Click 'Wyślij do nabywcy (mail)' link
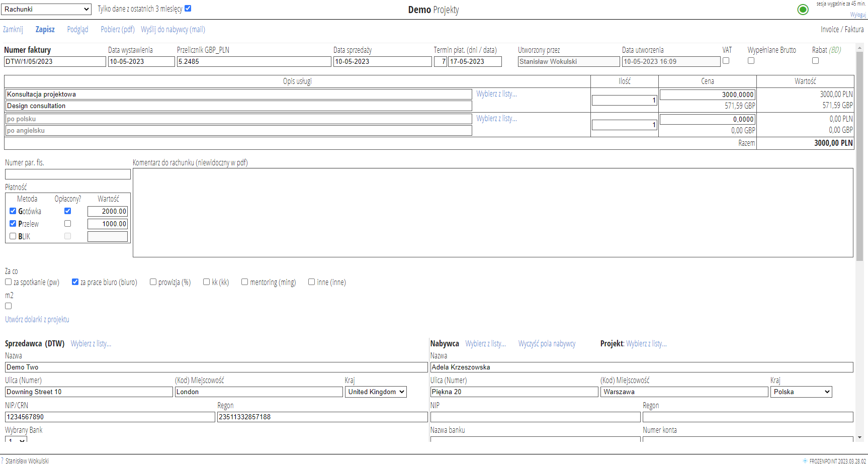868x466 pixels. [x=173, y=29]
